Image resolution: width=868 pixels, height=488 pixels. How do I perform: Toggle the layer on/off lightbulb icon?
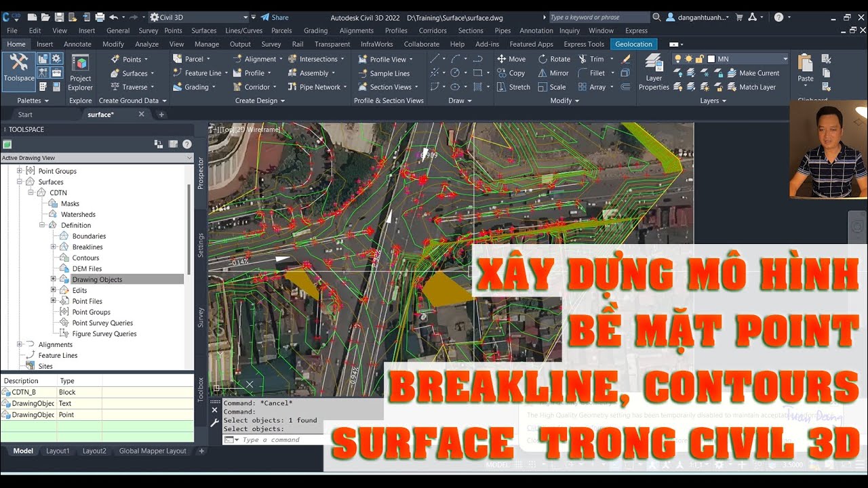point(677,59)
